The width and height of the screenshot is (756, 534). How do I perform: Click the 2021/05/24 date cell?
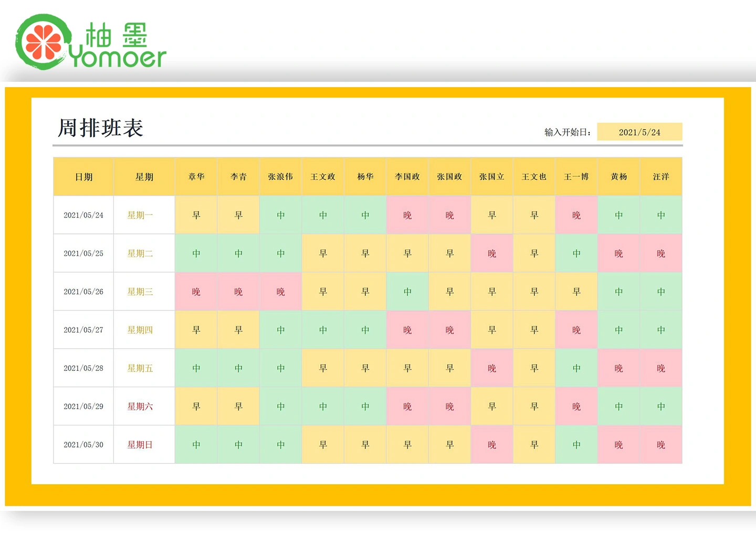pos(83,215)
